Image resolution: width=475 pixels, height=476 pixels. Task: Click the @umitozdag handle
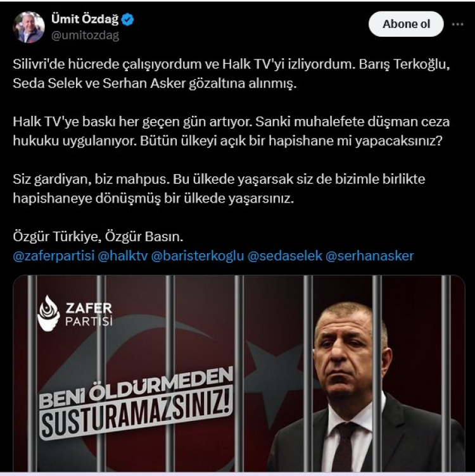click(x=85, y=35)
